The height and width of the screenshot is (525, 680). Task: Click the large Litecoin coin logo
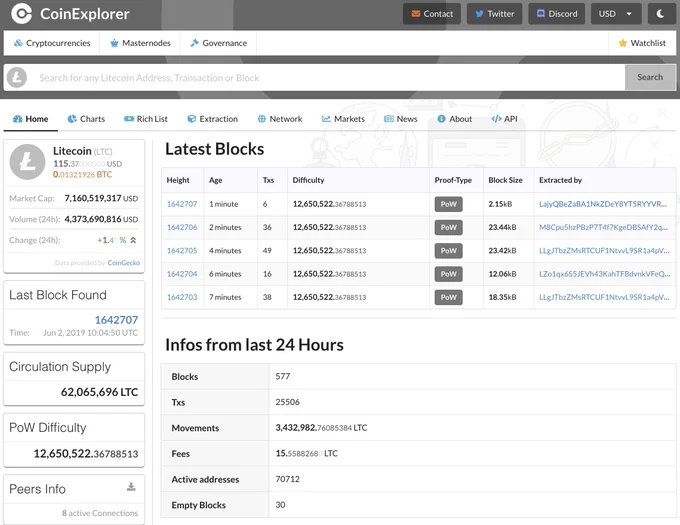pyautogui.click(x=27, y=162)
